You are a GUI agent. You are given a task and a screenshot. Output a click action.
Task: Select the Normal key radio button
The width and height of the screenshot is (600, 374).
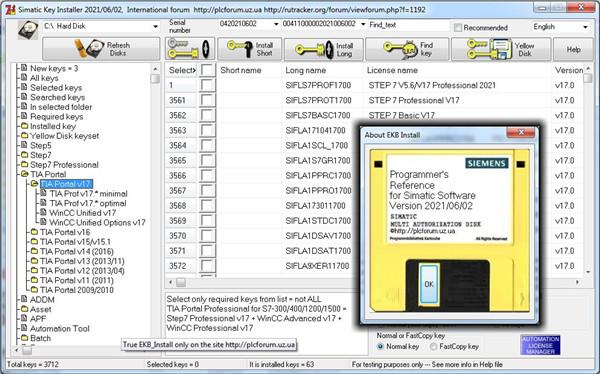coord(380,346)
